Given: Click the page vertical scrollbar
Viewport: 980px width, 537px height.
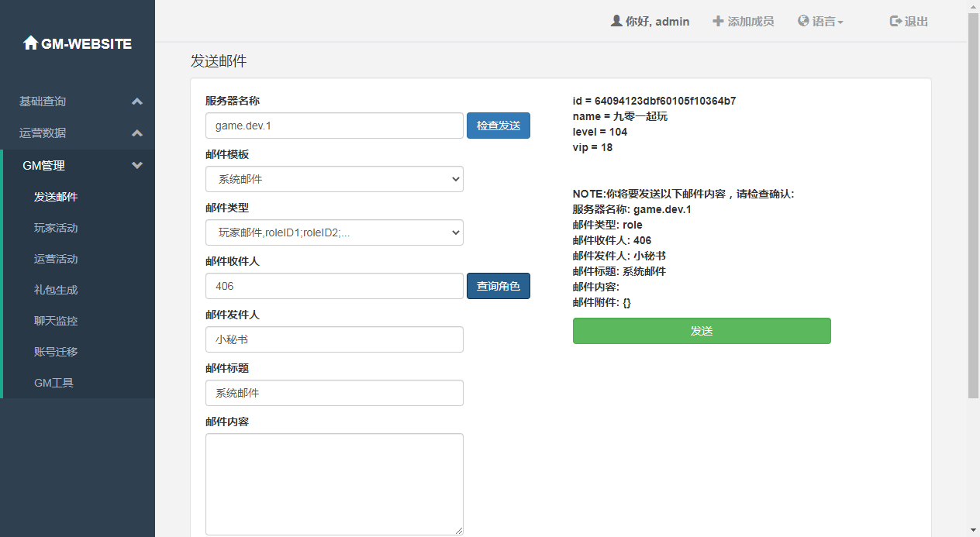Looking at the screenshot, I should (973, 205).
